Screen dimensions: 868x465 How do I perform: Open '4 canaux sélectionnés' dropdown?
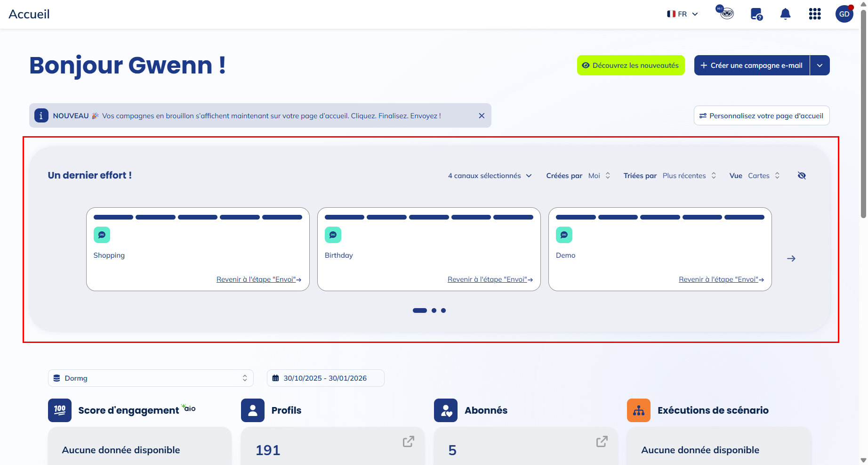point(490,176)
